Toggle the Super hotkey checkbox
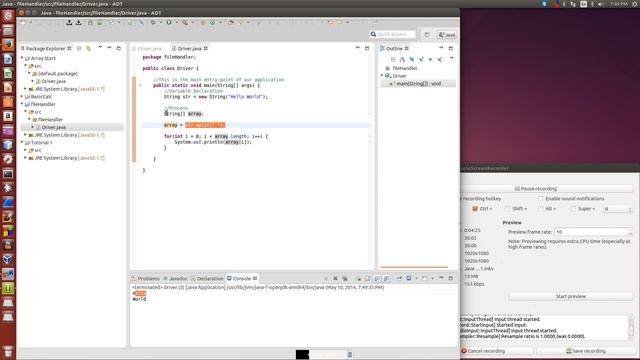Image resolution: width=640 pixels, height=360 pixels. tap(573, 209)
